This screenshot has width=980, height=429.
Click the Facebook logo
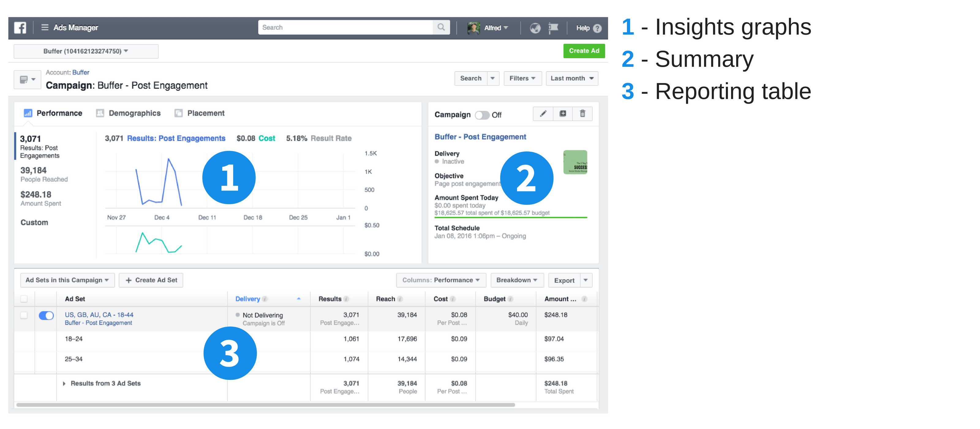tap(20, 27)
